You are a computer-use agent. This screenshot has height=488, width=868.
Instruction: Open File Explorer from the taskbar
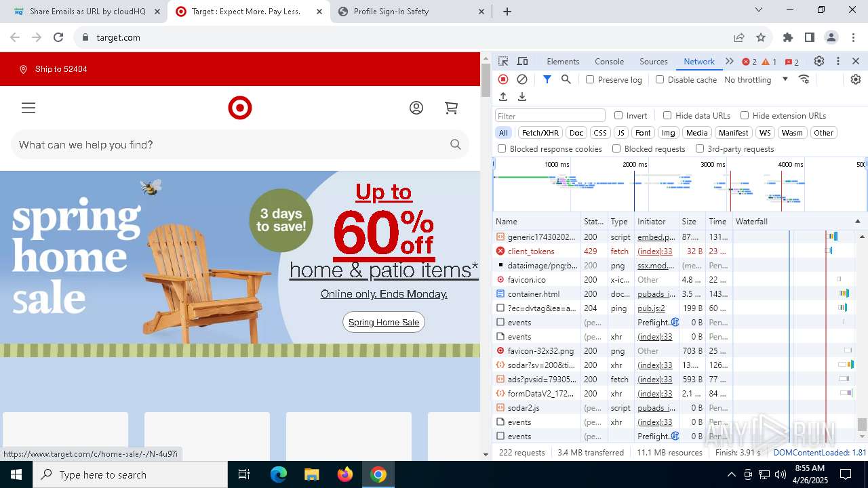(311, 474)
